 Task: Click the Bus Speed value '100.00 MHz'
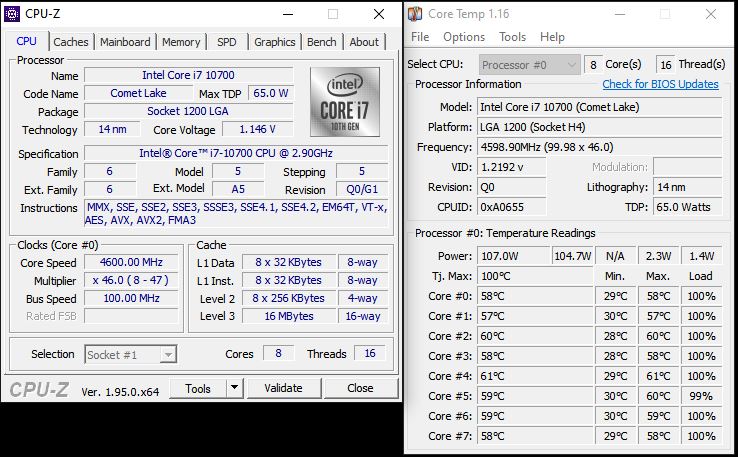131,298
